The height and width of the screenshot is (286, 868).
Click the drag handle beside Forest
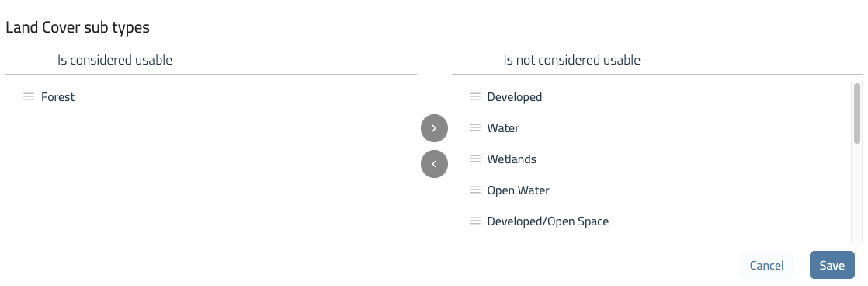[29, 97]
